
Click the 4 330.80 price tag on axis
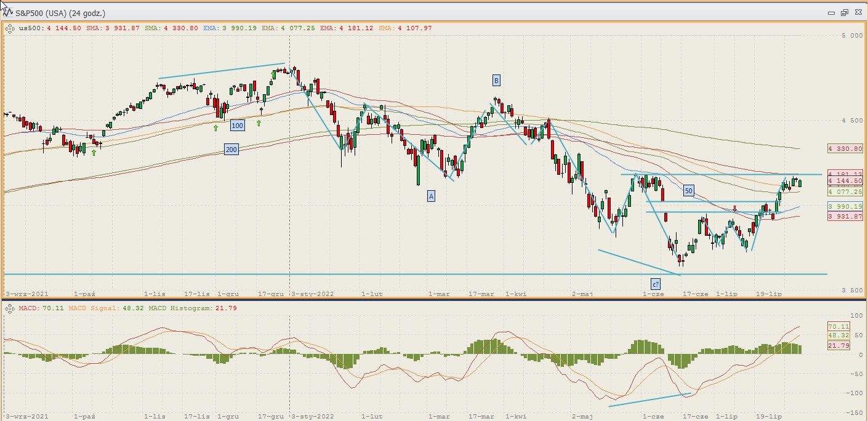(x=845, y=148)
